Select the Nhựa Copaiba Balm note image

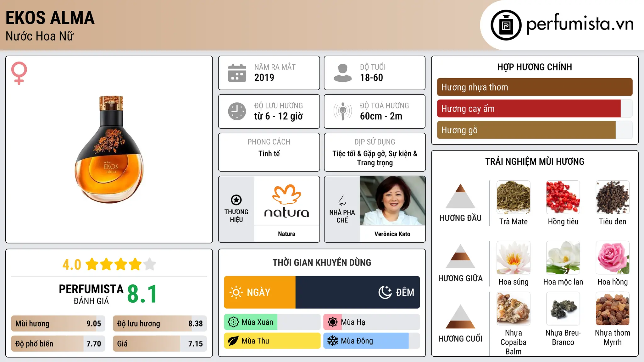click(x=514, y=309)
